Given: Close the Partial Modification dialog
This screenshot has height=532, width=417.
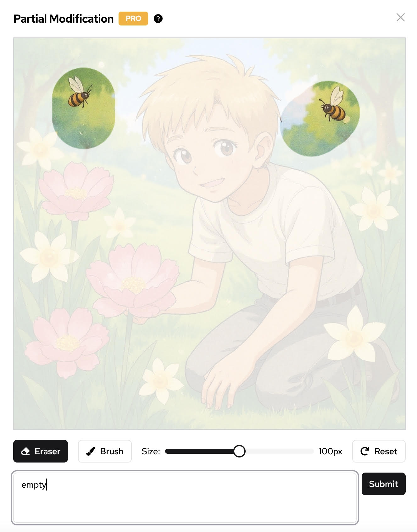Looking at the screenshot, I should pyautogui.click(x=400, y=17).
